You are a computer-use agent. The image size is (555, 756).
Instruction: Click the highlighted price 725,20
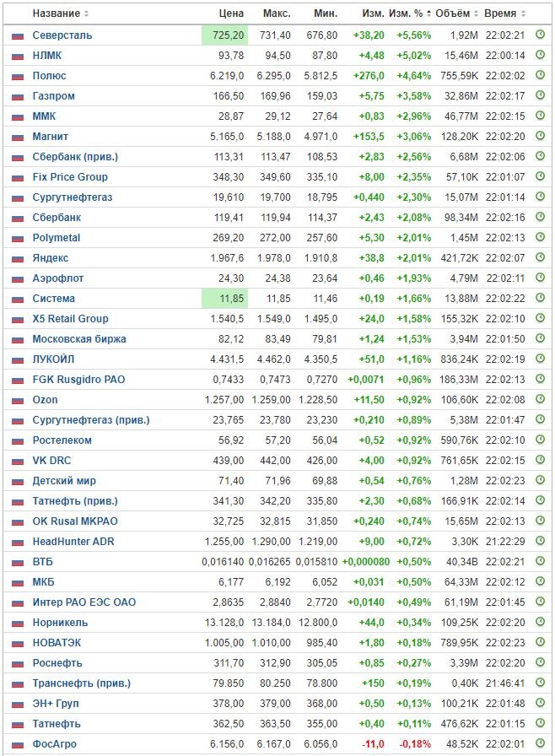click(224, 35)
